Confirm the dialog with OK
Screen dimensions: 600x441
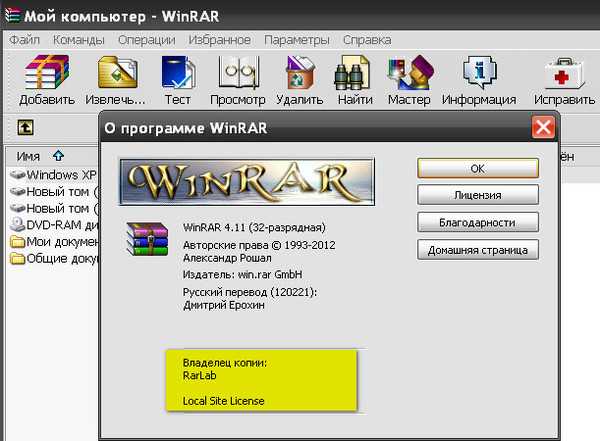click(478, 168)
